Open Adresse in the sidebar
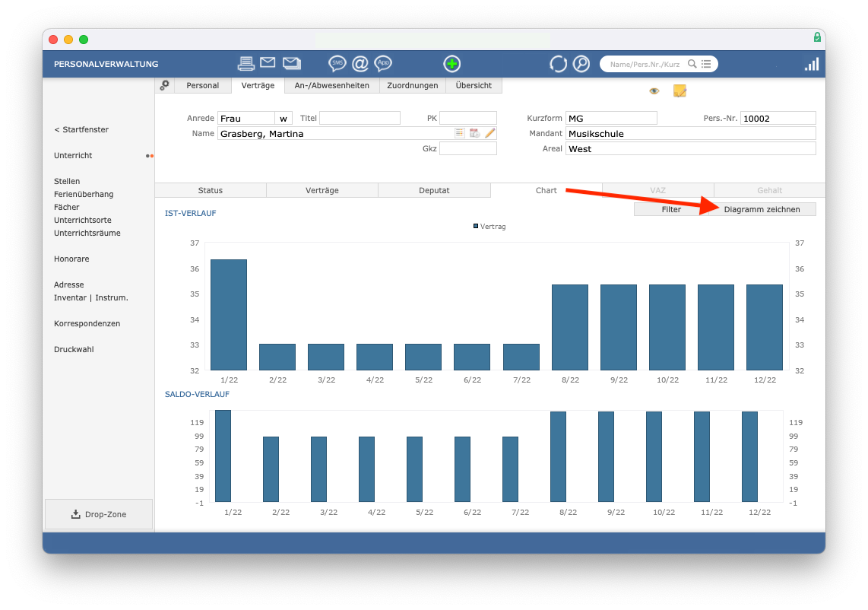This screenshot has height=610, width=868. click(x=68, y=284)
